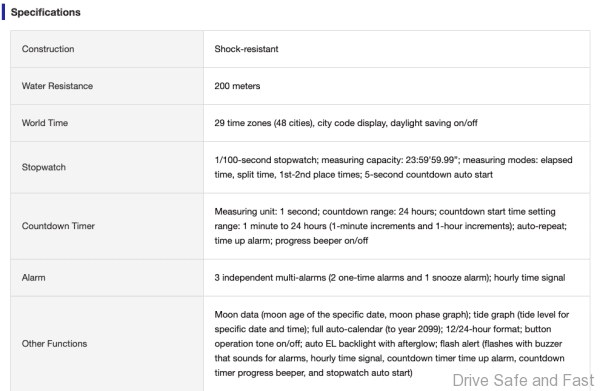Image resolution: width=600 pixels, height=391 pixels.
Task: Click the Shock-resistant value text
Action: click(x=246, y=49)
